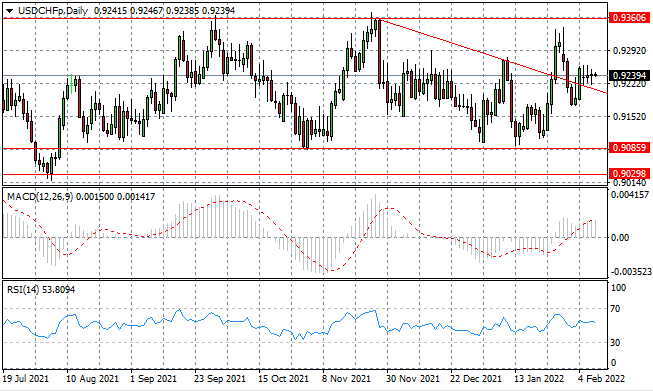Select the 10 Aug 2021 date label
This screenshot has width=653, height=391.
[92, 379]
